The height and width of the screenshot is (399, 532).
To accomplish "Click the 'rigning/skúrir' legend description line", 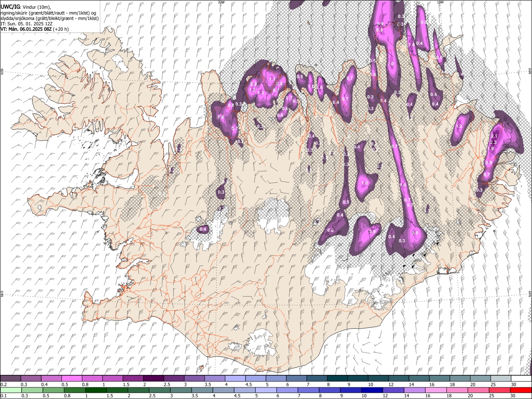I will (x=48, y=13).
